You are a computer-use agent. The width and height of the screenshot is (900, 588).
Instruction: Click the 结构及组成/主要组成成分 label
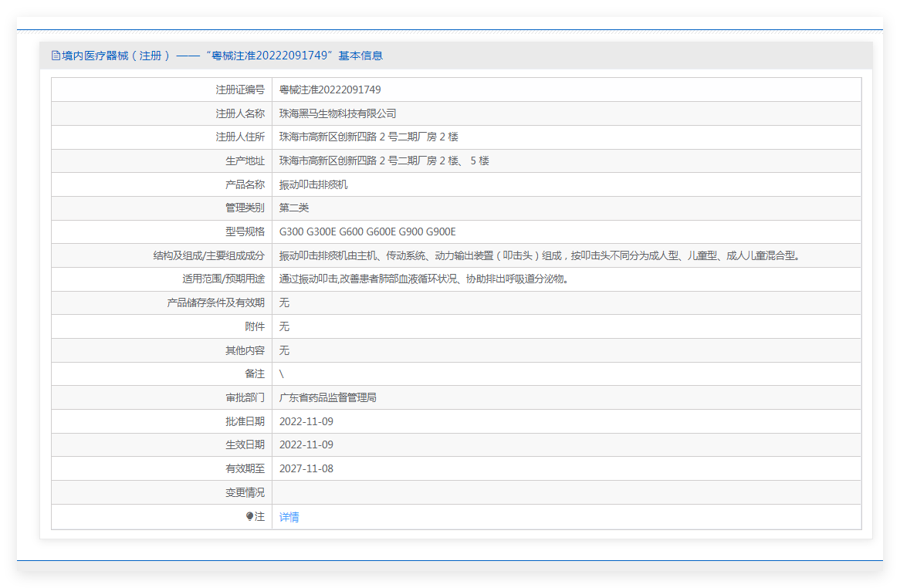[x=208, y=255]
